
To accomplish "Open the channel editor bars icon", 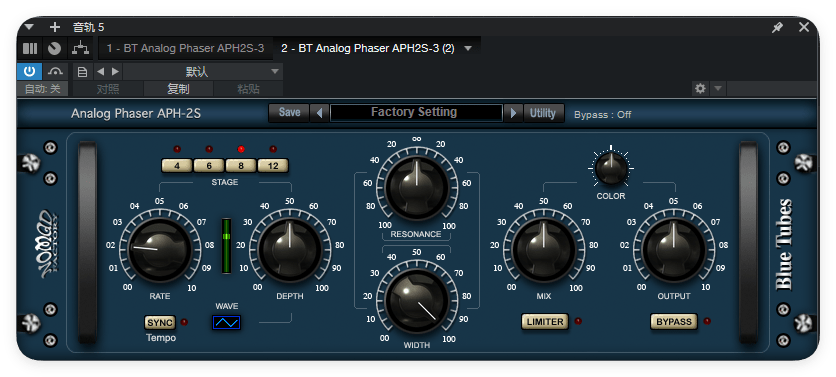I will 30,49.
